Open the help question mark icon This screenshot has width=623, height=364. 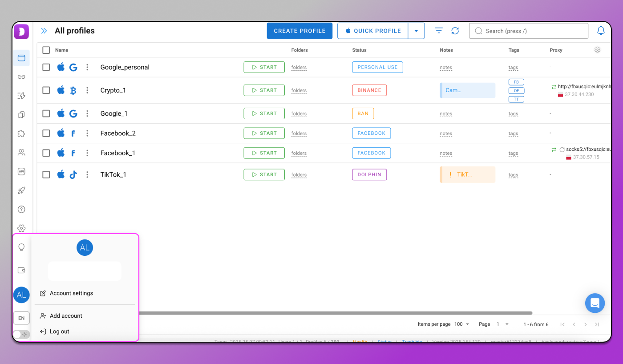[21, 209]
